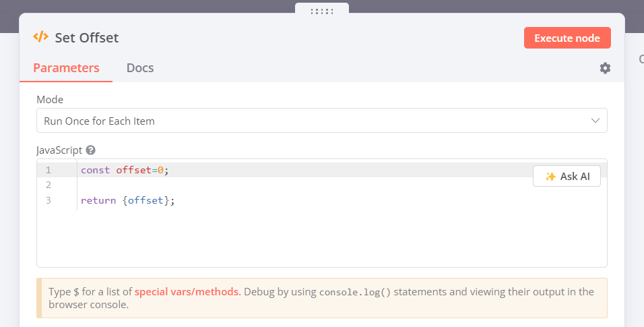Click the dotted drag handle above the panel
The width and height of the screenshot is (644, 327).
pos(322,11)
